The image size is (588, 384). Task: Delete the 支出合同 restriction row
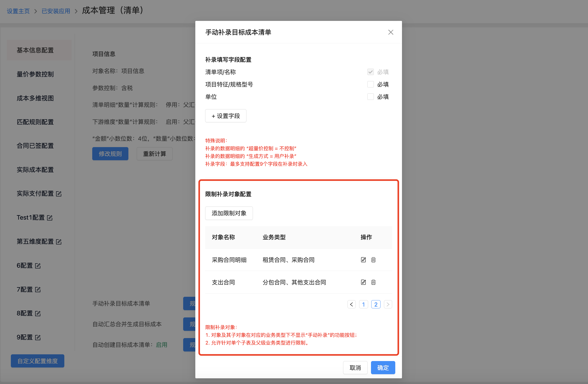click(373, 282)
